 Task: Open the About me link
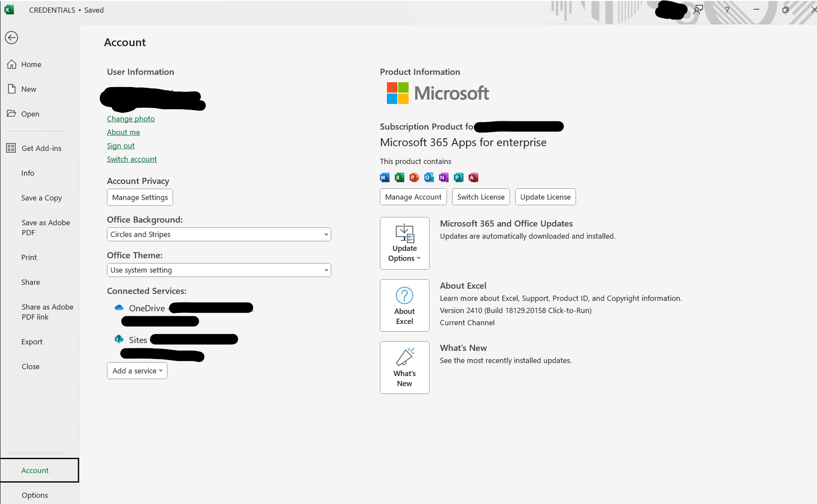(123, 132)
